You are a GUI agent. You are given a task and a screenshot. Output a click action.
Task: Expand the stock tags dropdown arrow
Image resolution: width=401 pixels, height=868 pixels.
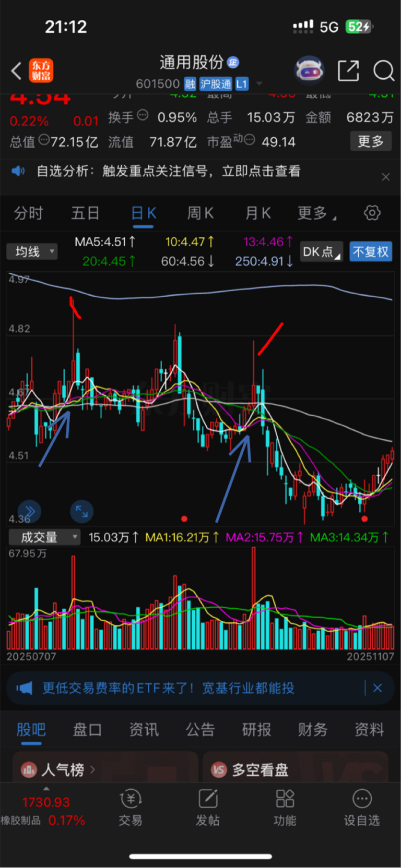(x=259, y=84)
